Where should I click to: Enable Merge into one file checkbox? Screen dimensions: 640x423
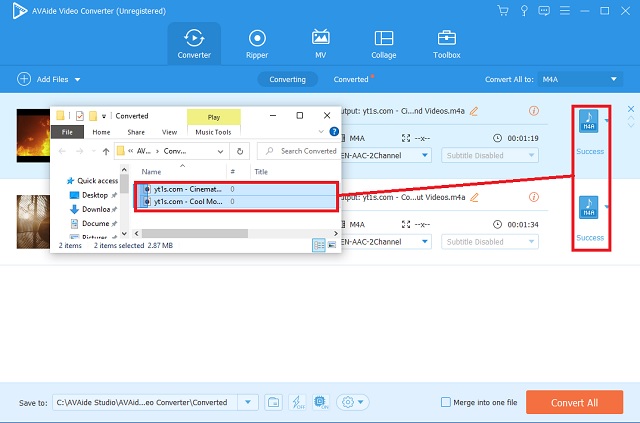pos(446,402)
